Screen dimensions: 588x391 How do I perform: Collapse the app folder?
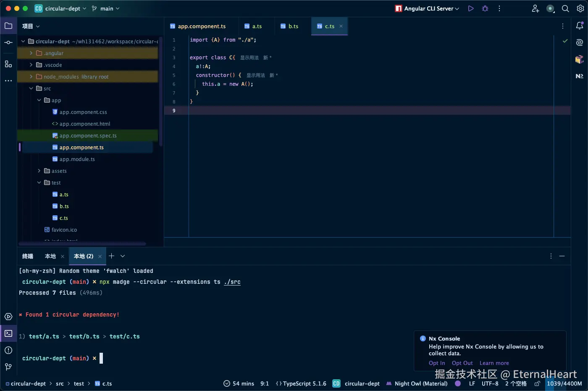pyautogui.click(x=39, y=100)
